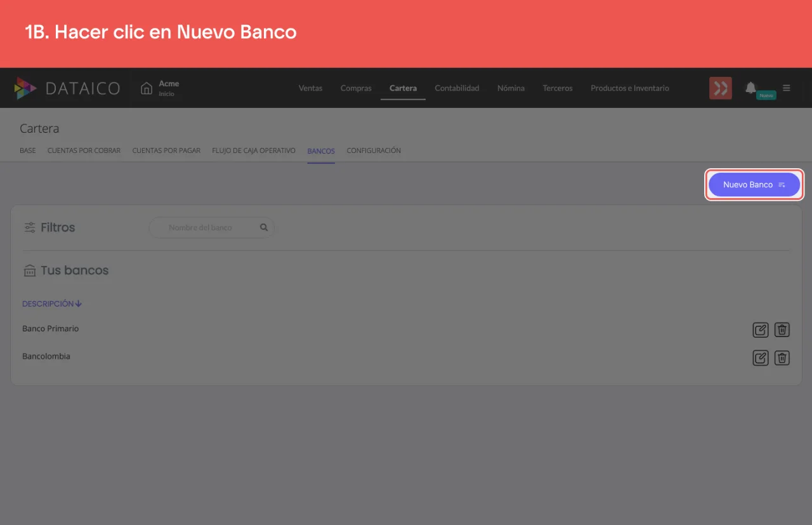This screenshot has height=525, width=812.
Task: Click the Nuevo Banco button
Action: [x=754, y=185]
